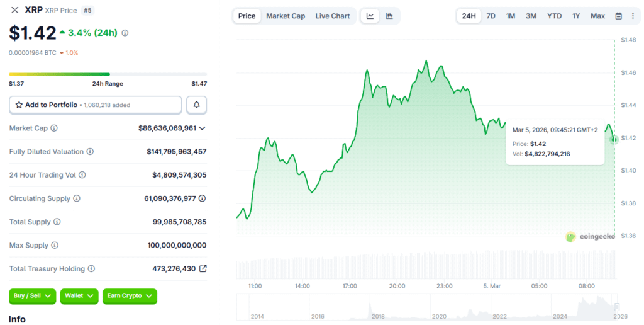This screenshot has width=644, height=325.
Task: Click info icon next to Market Cap
Action: click(x=54, y=128)
